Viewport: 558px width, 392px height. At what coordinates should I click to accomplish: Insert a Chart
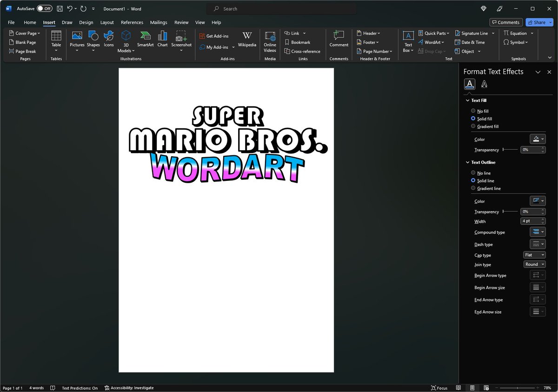[x=162, y=39]
